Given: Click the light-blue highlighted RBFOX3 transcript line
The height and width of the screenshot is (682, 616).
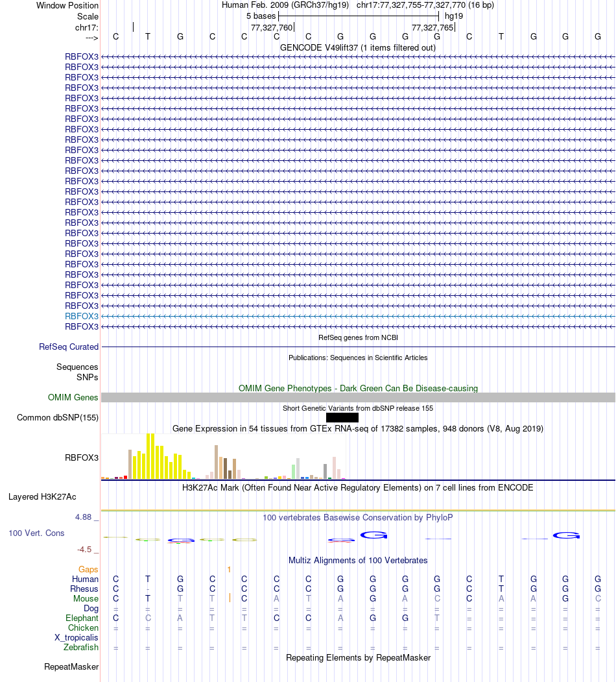Looking at the screenshot, I should pyautogui.click(x=358, y=316).
